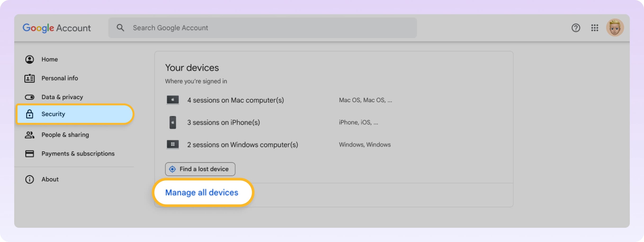
Task: Click the toggle icon beside Data & privacy
Action: (x=29, y=97)
